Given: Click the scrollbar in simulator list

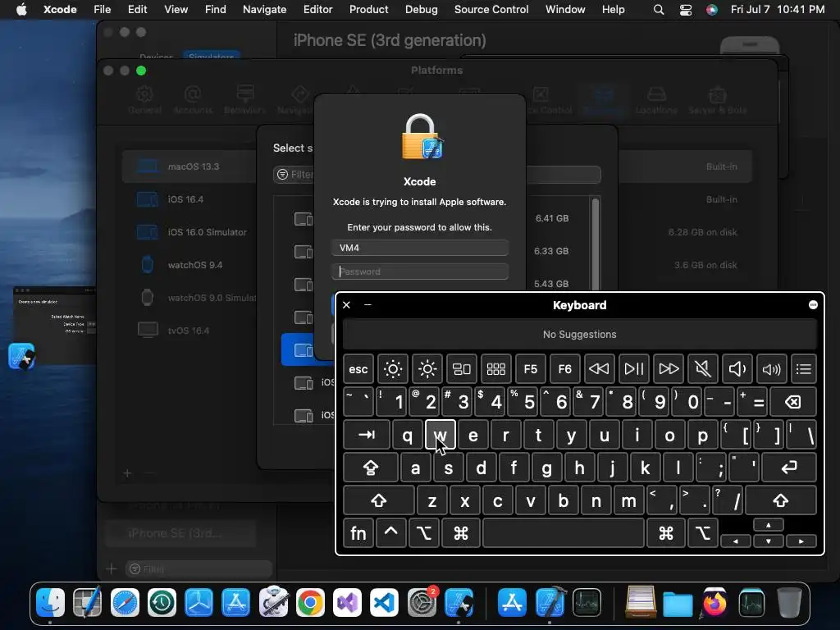Looking at the screenshot, I should tap(596, 244).
